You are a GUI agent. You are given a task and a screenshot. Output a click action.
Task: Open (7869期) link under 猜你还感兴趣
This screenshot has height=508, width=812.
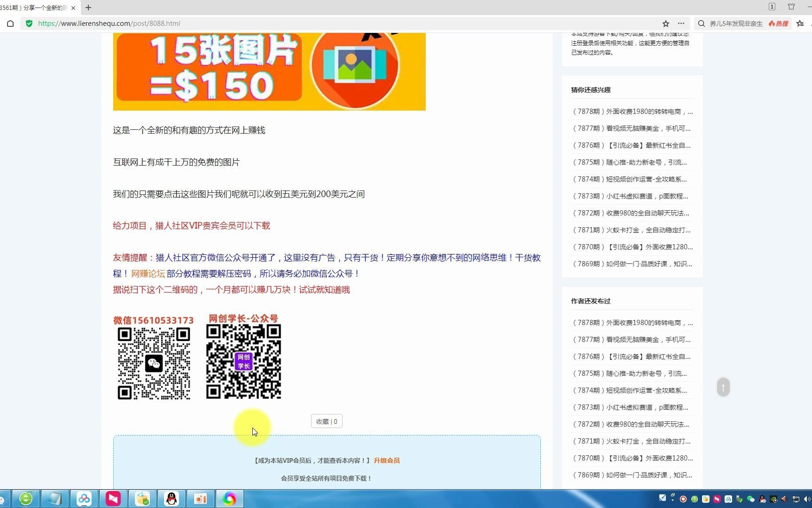(632, 264)
